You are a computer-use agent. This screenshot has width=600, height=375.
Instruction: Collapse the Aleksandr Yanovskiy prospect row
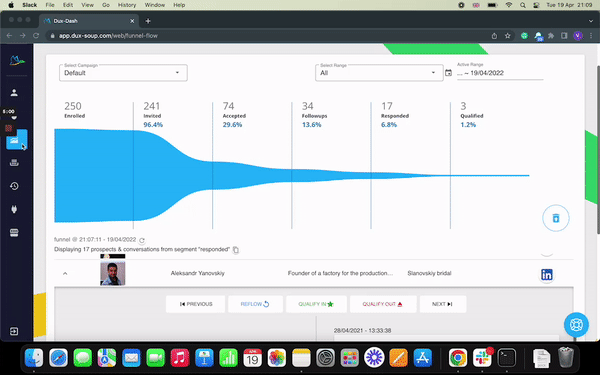pos(65,274)
